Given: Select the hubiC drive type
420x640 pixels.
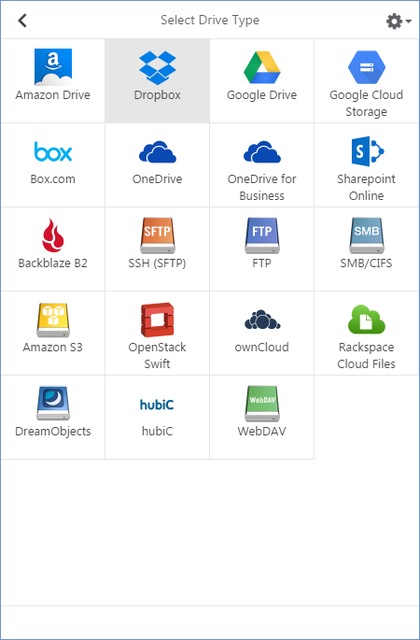Looking at the screenshot, I should coord(158,417).
